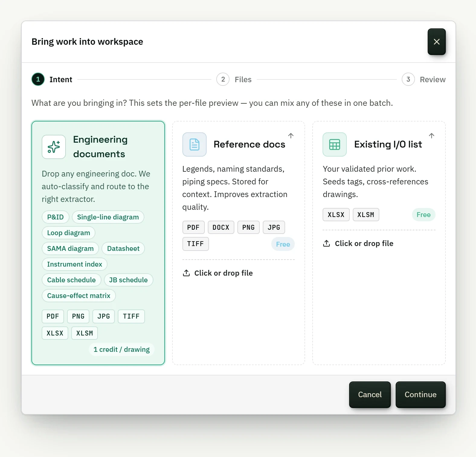
Task: Click XLSX format chip in Engineering documents
Action: point(55,333)
